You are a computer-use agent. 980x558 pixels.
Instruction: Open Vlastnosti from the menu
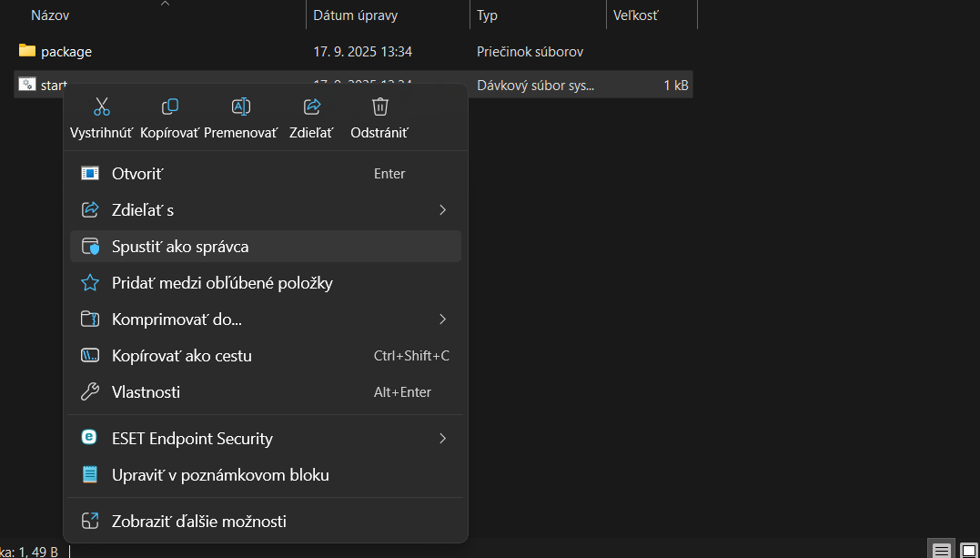click(x=146, y=391)
